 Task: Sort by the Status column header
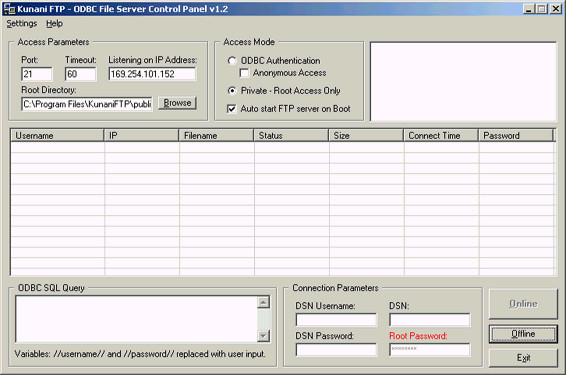[291, 135]
